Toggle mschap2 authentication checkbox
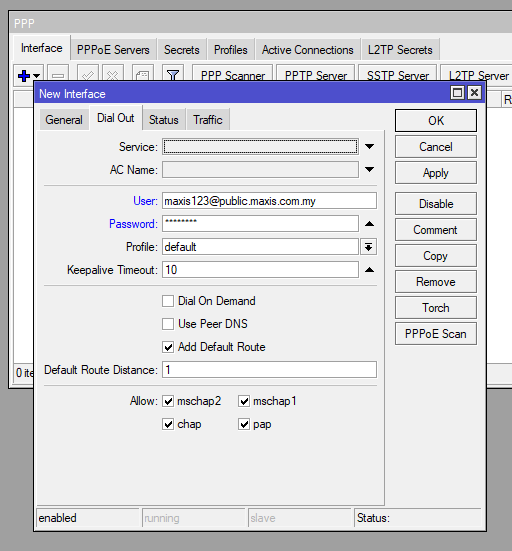This screenshot has width=512, height=551. pos(168,401)
